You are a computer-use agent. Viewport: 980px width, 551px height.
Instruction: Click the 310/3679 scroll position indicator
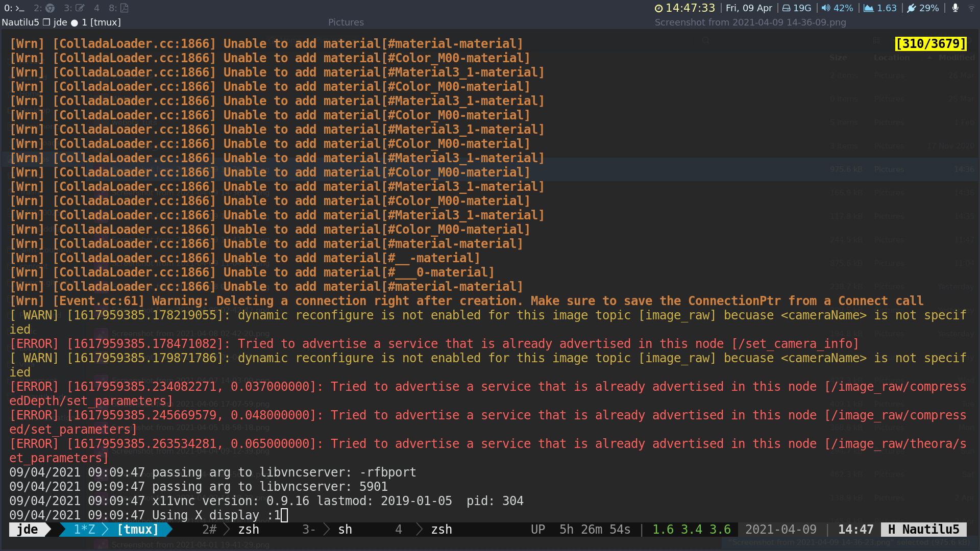pos(930,44)
